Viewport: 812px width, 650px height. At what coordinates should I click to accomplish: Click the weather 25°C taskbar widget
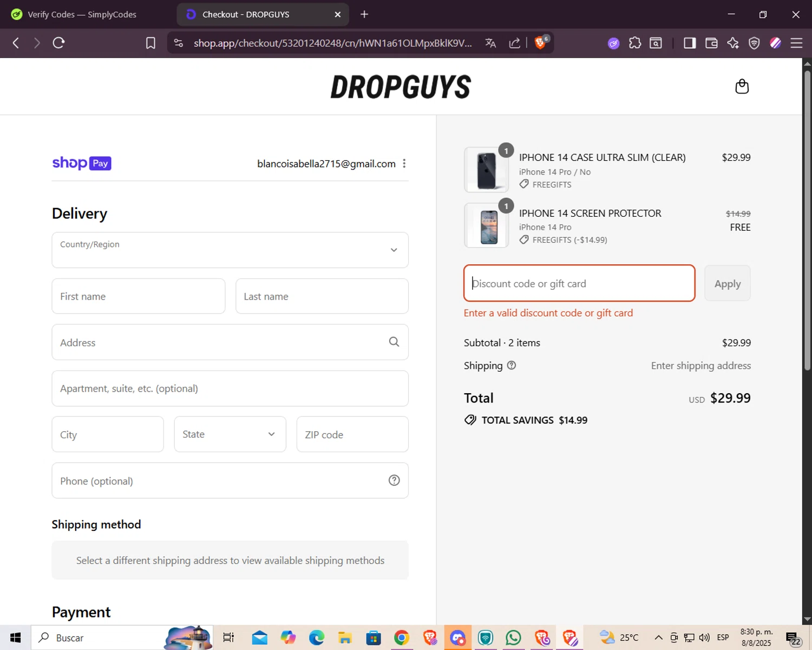point(619,638)
